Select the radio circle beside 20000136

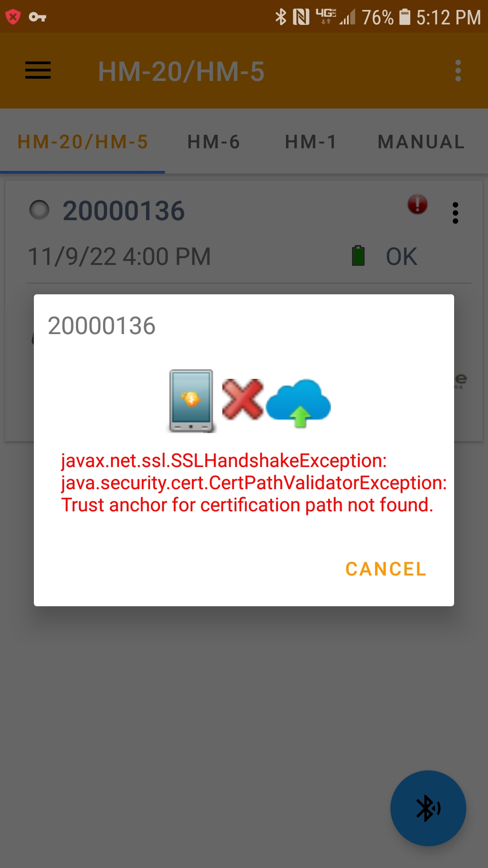coord(39,210)
